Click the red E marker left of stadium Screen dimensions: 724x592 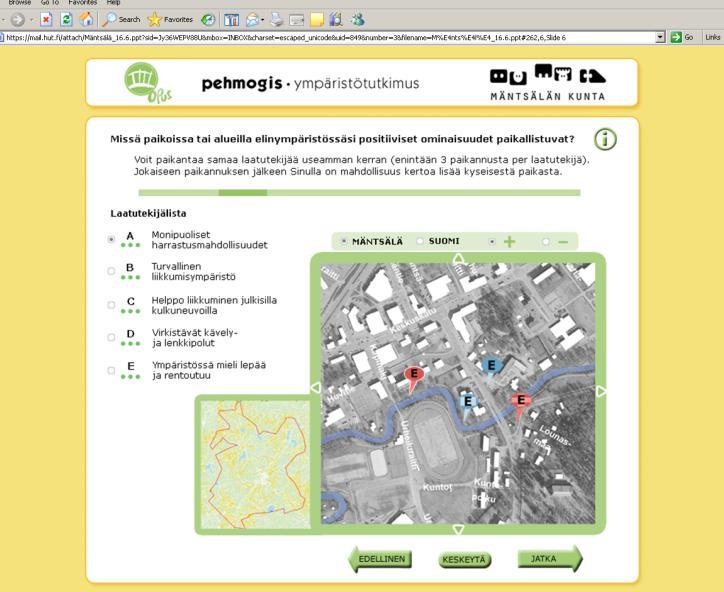tap(414, 375)
